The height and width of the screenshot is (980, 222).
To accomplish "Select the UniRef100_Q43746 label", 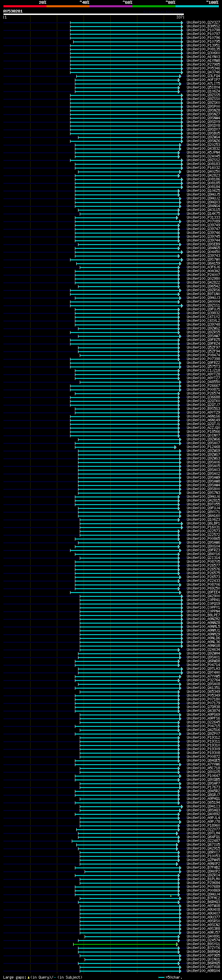I will (x=203, y=72).
